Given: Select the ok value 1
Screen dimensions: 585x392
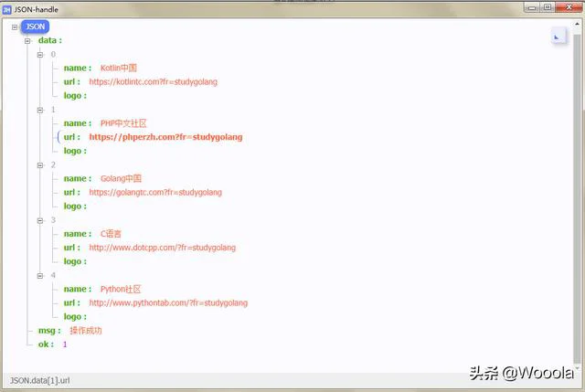Looking at the screenshot, I should (65, 344).
